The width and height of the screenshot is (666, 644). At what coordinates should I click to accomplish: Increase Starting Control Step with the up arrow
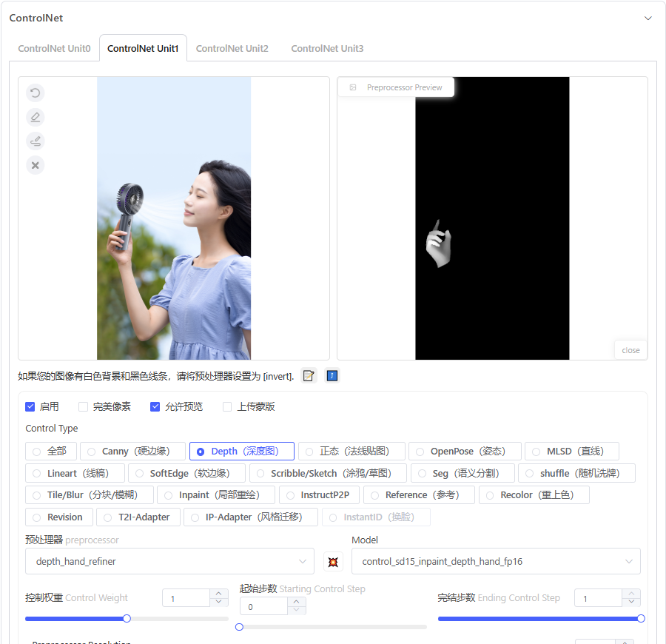[297, 602]
